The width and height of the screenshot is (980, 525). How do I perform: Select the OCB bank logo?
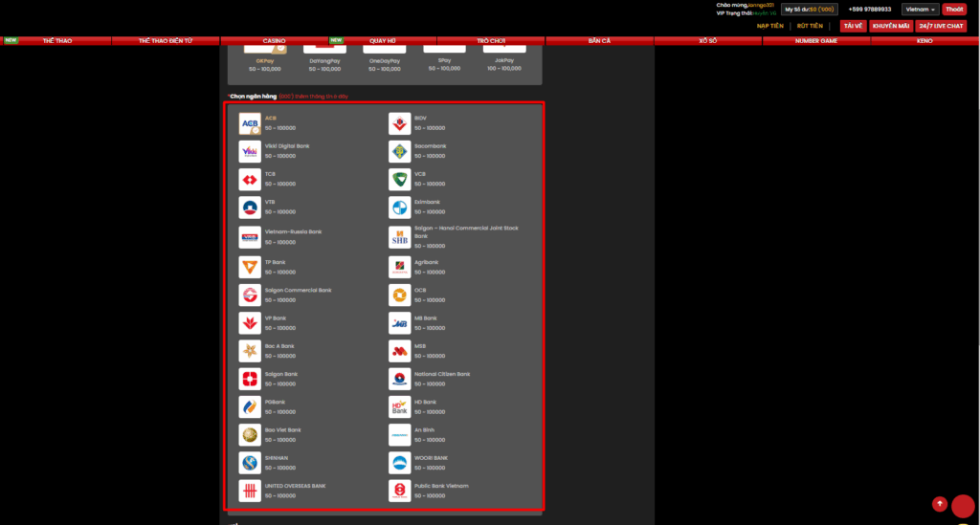[399, 295]
